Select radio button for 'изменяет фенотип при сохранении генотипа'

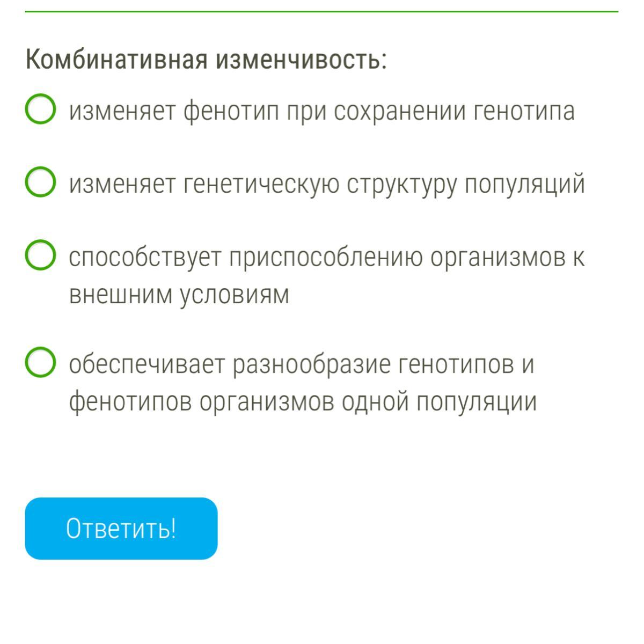point(40,109)
